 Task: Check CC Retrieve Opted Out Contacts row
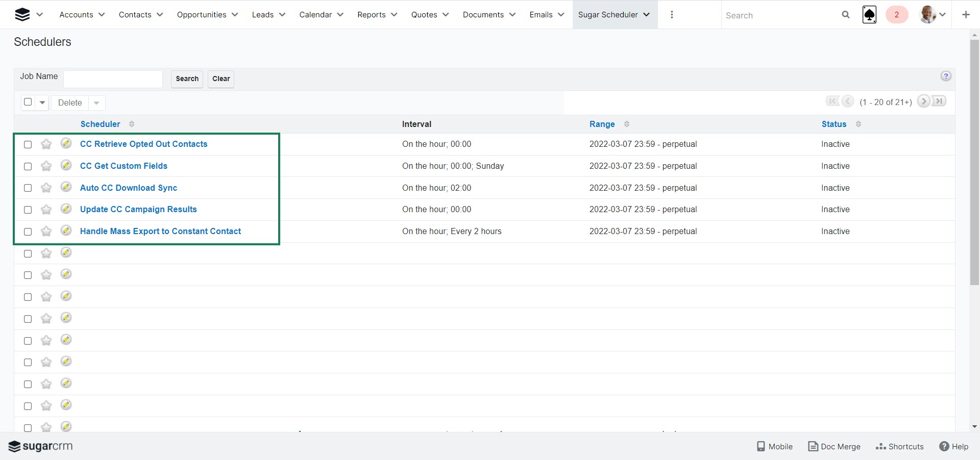[x=28, y=145]
